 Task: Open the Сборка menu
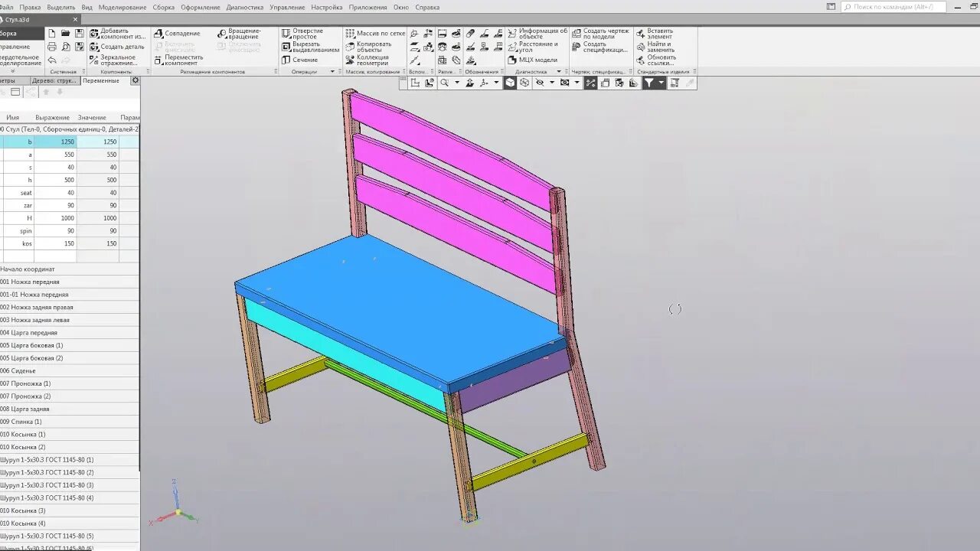[163, 7]
